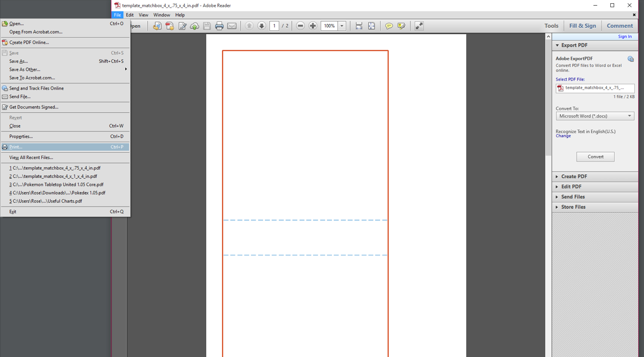The width and height of the screenshot is (644, 357).
Task: Open recent file Pokedex 1.05.pdf
Action: point(65,193)
